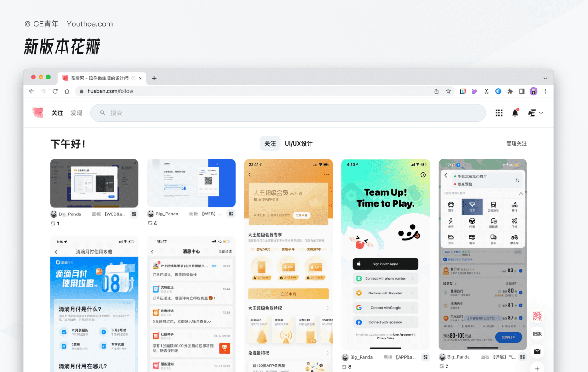Reload the page with the refresh icon
Image resolution: width=588 pixels, height=372 pixels.
coord(55,91)
